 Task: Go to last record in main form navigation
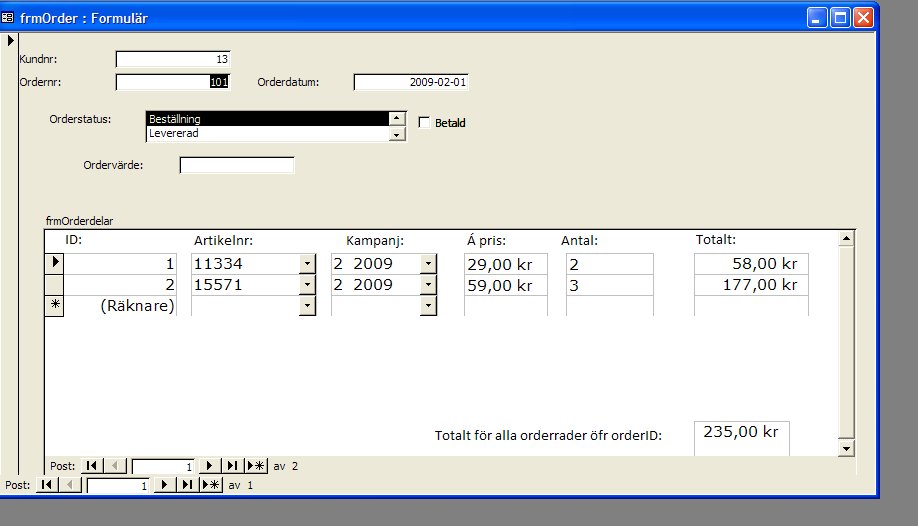pos(187,485)
